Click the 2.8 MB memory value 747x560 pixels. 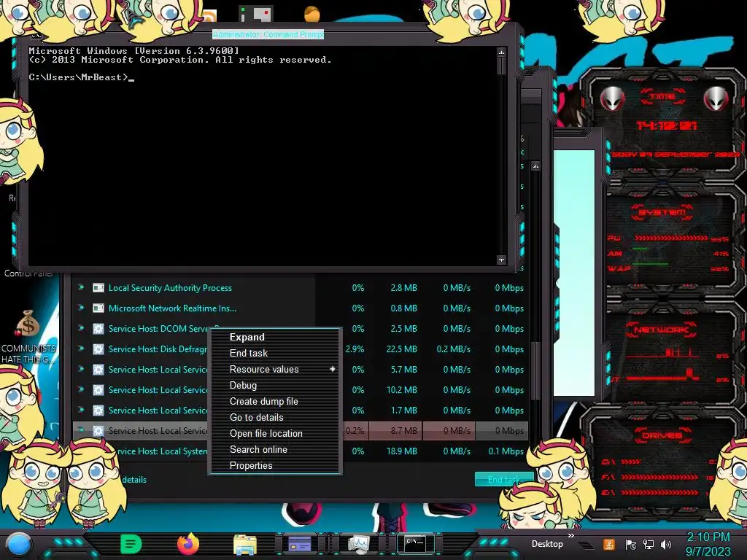tap(403, 287)
